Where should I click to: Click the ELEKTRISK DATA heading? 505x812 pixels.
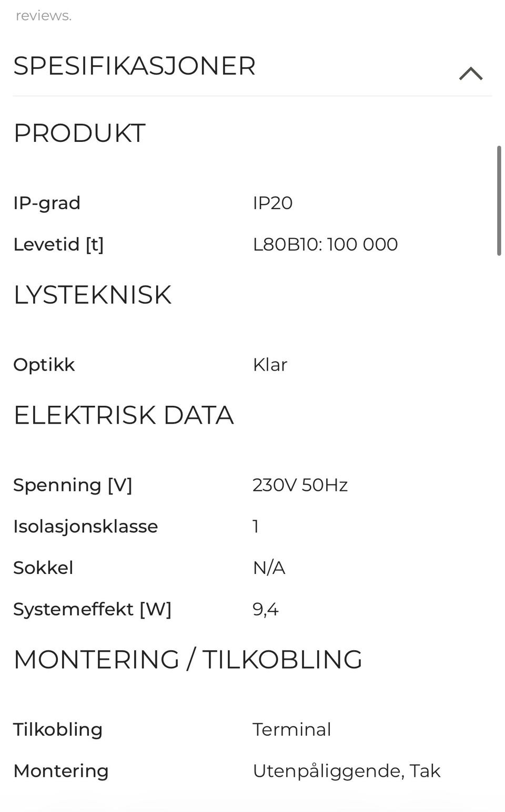124,415
